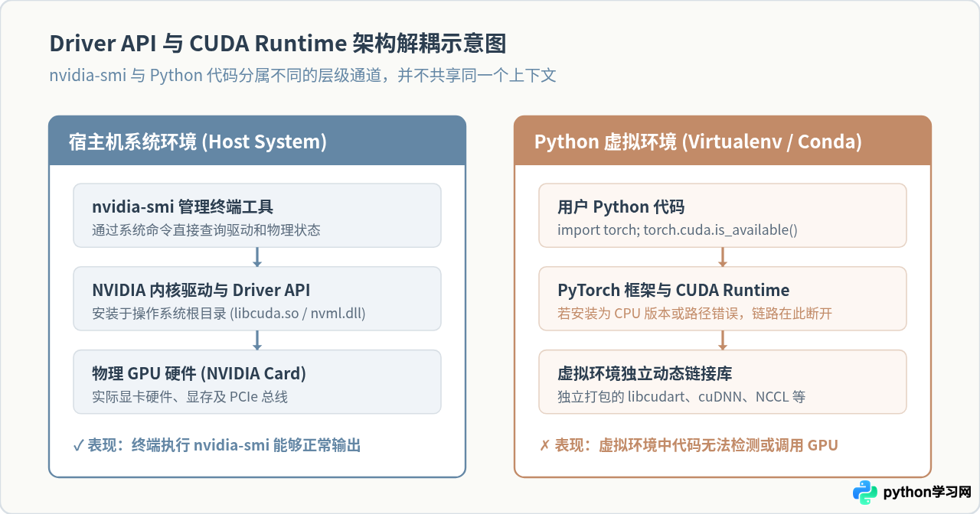Click the warning '若安装为 CPU 版本或路径错误，链路在此断开'

(x=694, y=313)
